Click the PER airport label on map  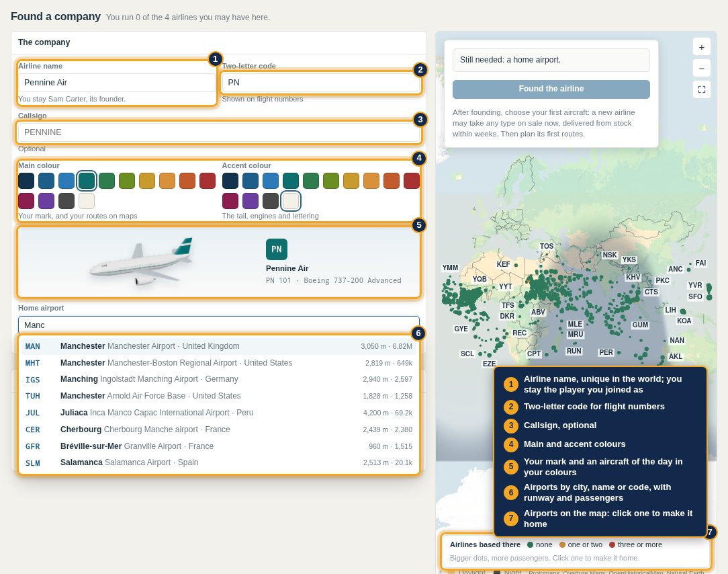coord(606,352)
